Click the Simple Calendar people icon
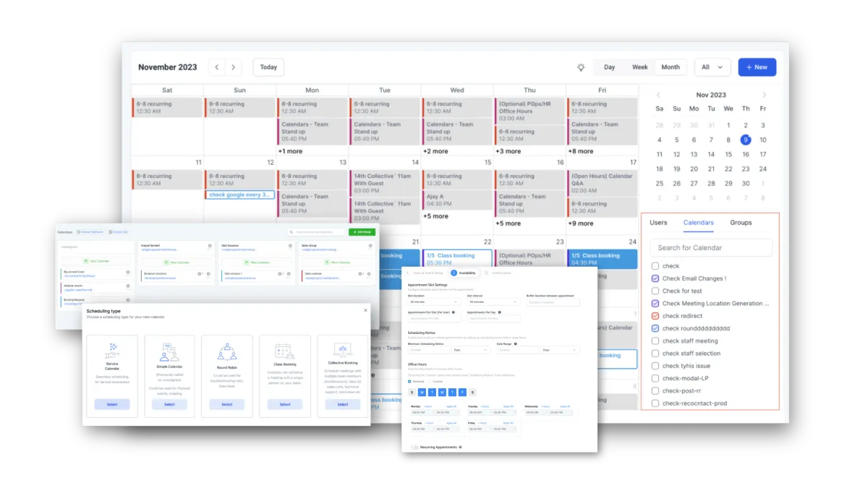Screen dimensions: 868x488 pyautogui.click(x=169, y=351)
